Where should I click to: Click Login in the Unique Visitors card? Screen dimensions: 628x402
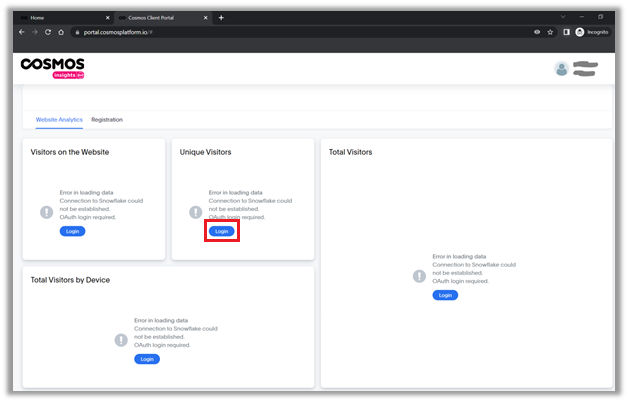pyautogui.click(x=221, y=231)
